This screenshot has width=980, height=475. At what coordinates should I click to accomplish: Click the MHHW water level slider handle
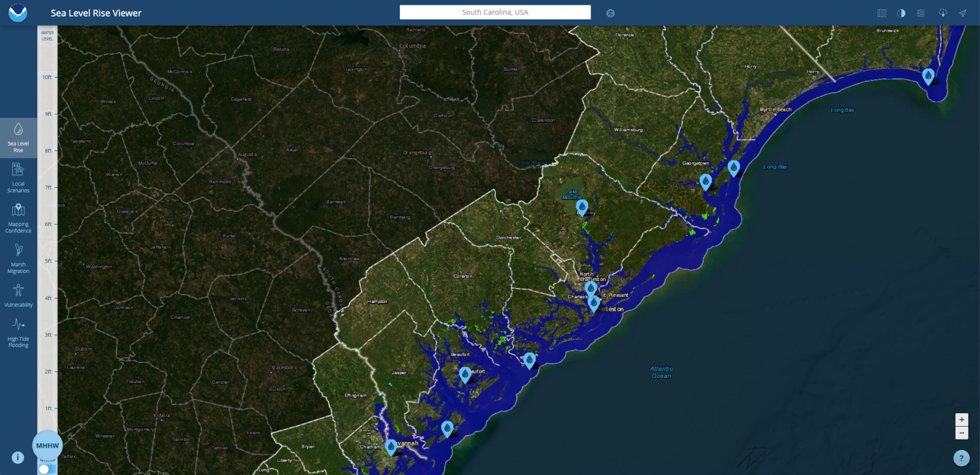(x=47, y=446)
